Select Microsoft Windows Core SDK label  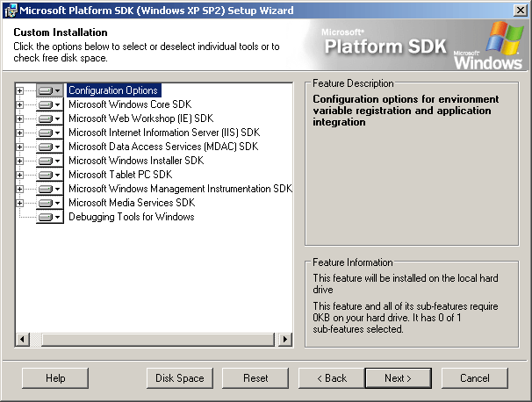click(x=130, y=104)
